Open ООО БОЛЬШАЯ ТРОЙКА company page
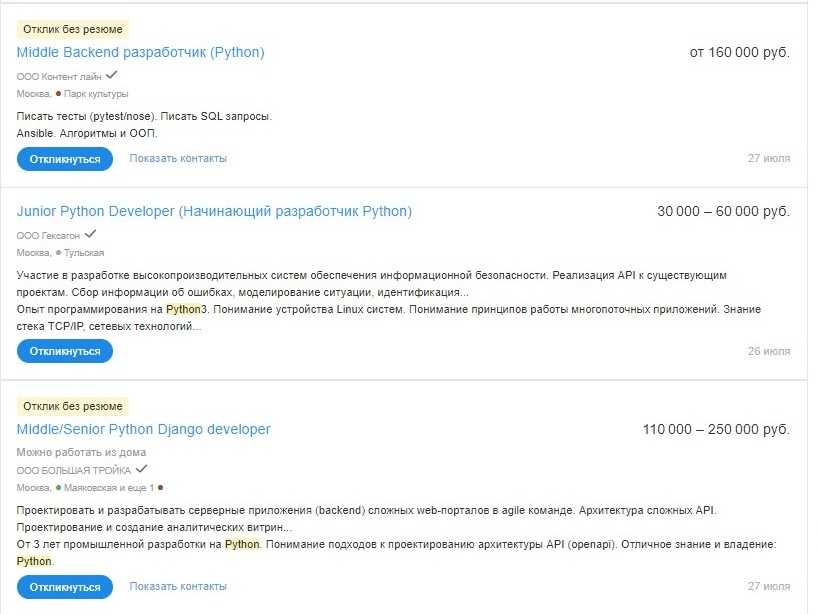Image resolution: width=820 pixels, height=614 pixels. click(74, 470)
